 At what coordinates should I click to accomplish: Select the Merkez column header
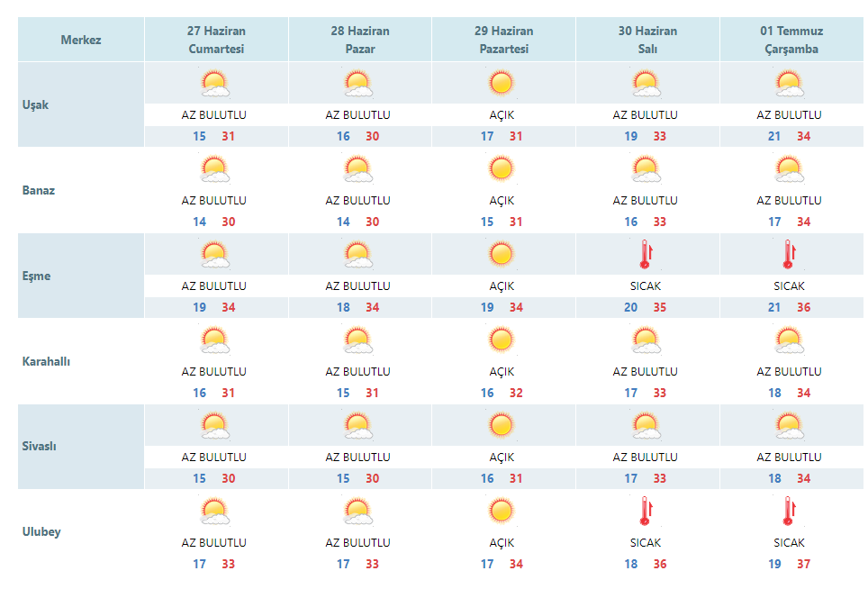click(x=81, y=40)
